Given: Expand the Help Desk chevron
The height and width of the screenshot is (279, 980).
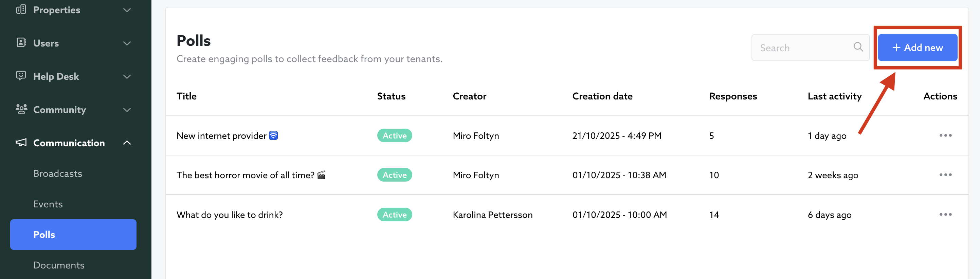Looking at the screenshot, I should (127, 76).
